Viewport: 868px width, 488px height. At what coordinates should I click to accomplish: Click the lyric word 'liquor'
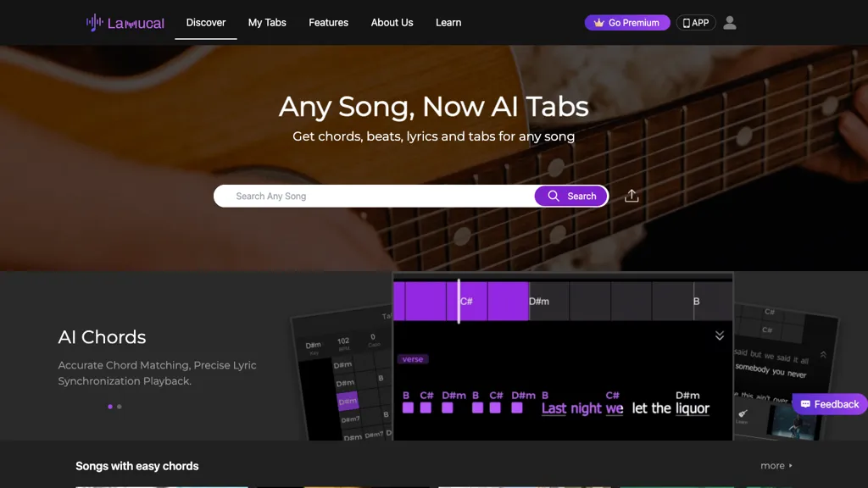point(693,408)
